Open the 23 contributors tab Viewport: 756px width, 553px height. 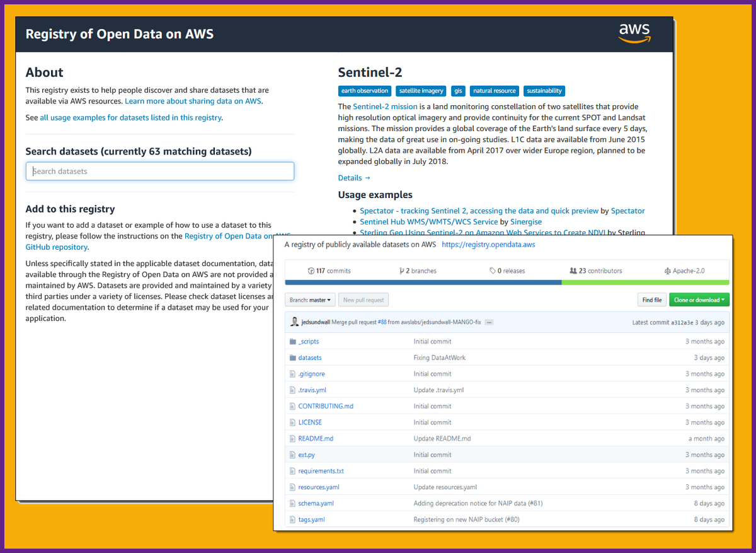[x=595, y=271]
